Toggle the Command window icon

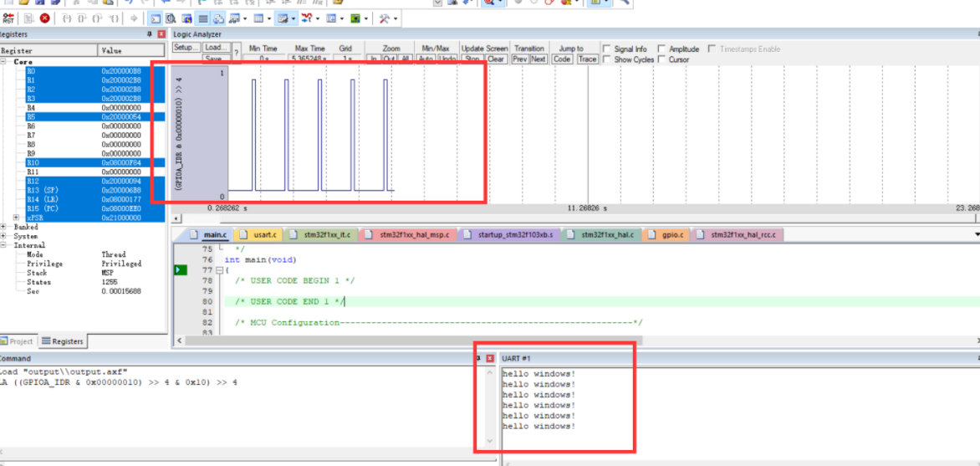[155, 18]
